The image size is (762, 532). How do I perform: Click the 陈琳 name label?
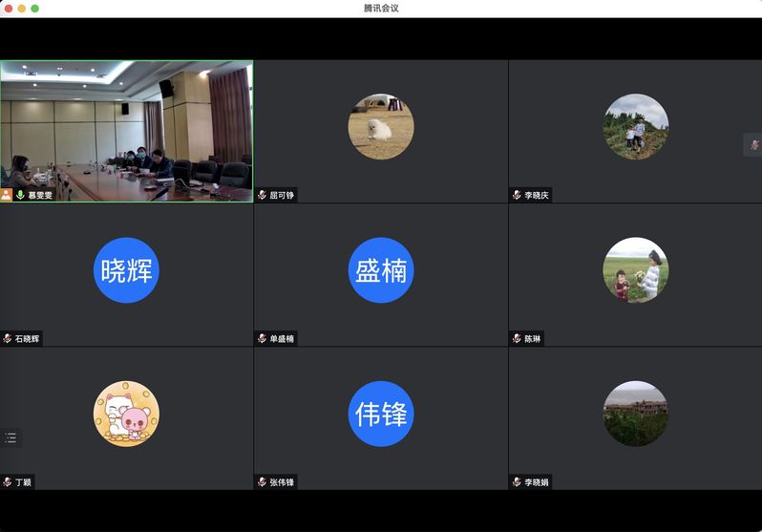point(532,339)
